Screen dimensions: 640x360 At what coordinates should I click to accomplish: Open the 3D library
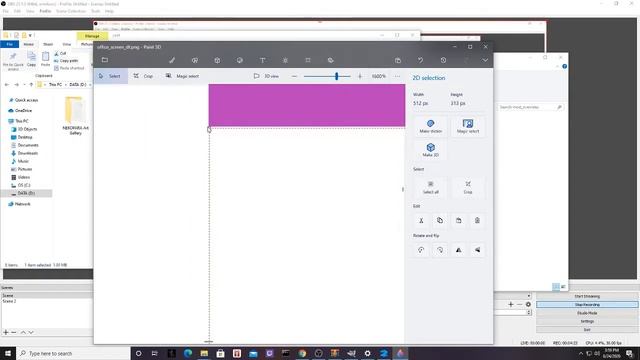point(331,60)
